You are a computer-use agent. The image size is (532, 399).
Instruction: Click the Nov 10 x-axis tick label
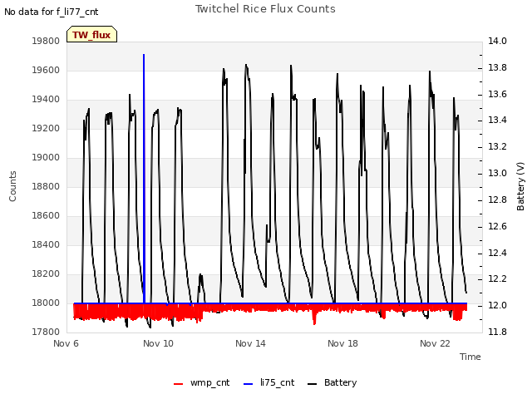158,343
